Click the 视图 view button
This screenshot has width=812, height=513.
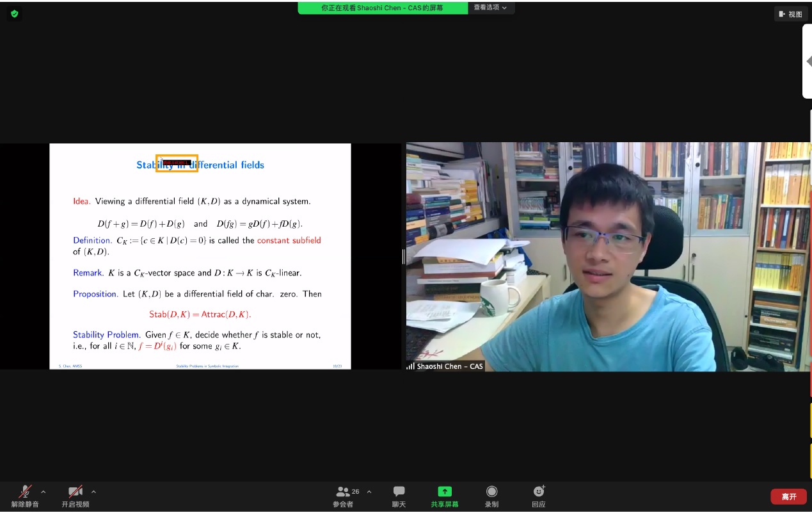click(x=790, y=14)
